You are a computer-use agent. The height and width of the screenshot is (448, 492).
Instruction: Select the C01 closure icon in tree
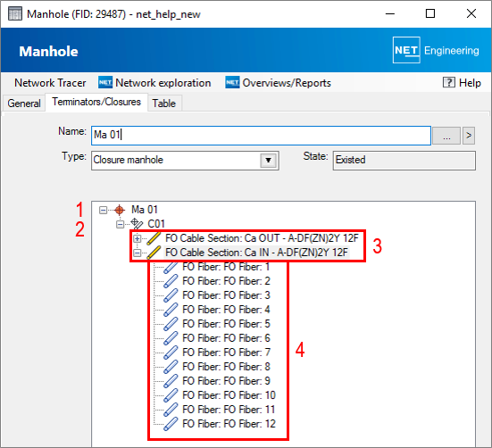click(137, 223)
